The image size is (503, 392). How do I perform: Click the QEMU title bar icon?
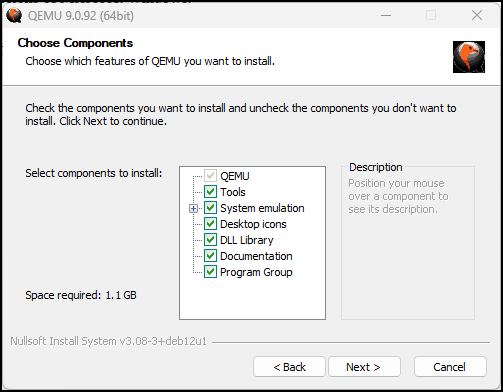pyautogui.click(x=14, y=15)
